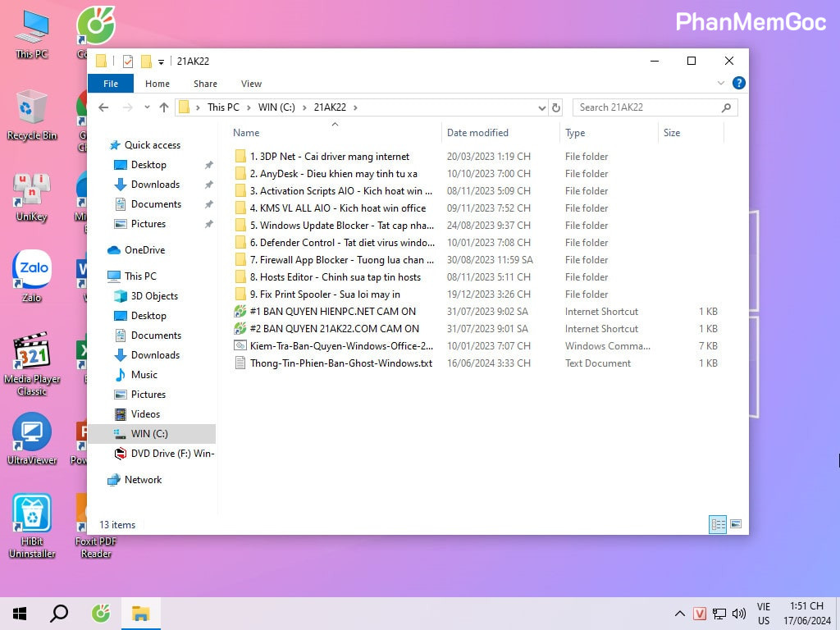This screenshot has height=630, width=840.
Task: Click Windows Start button
Action: [x=20, y=613]
